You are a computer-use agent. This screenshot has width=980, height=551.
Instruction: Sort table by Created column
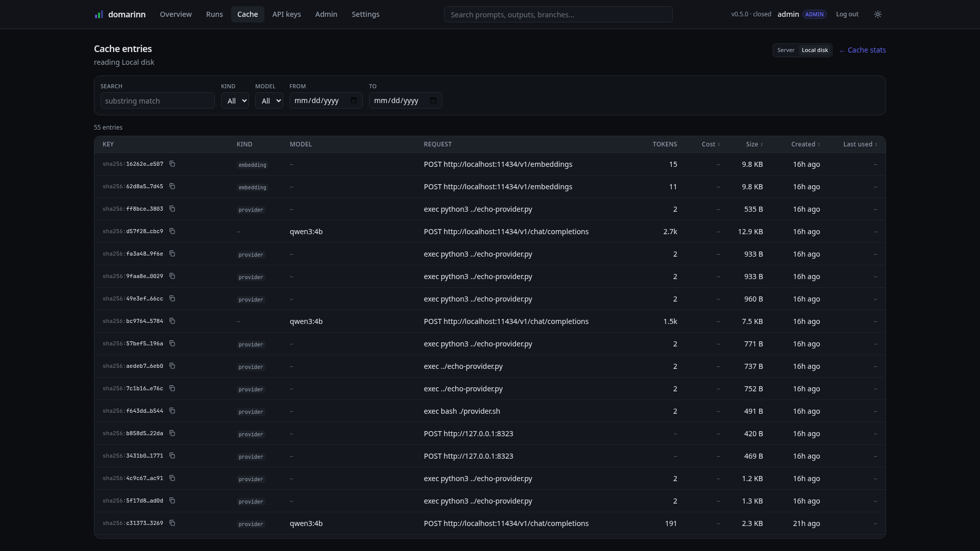tap(805, 144)
